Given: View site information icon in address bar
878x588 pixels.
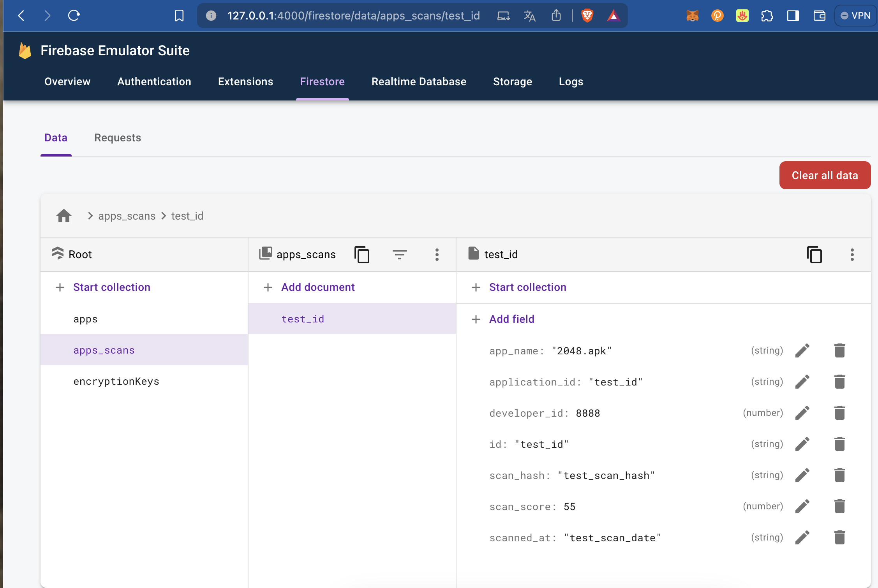Looking at the screenshot, I should tap(211, 16).
